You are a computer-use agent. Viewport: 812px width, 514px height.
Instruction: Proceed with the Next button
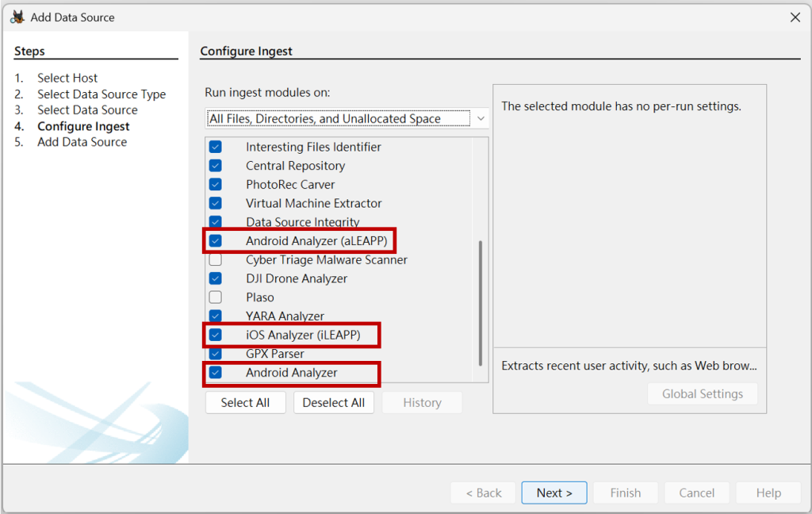[x=554, y=493]
